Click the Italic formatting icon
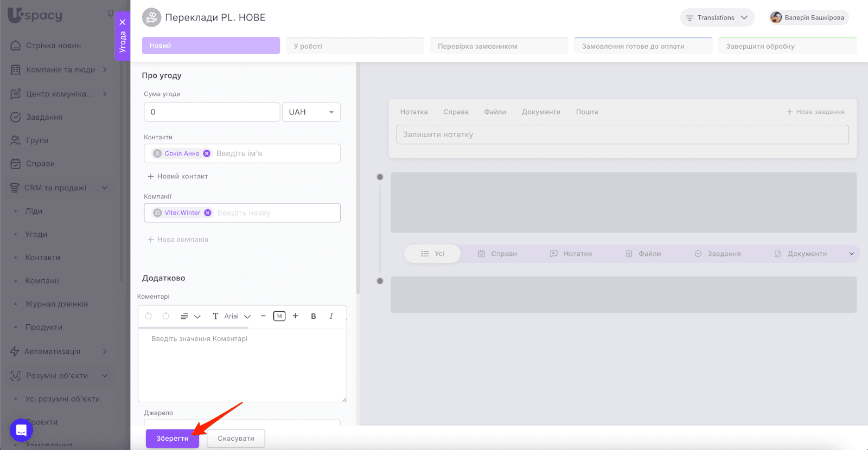Image resolution: width=868 pixels, height=450 pixels. 331,316
